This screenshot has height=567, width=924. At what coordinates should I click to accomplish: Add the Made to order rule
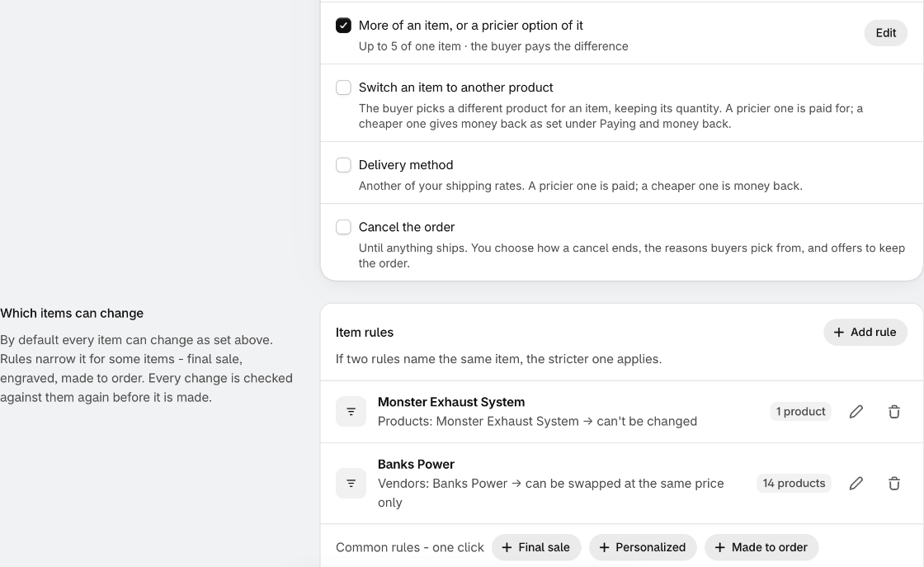coord(761,547)
